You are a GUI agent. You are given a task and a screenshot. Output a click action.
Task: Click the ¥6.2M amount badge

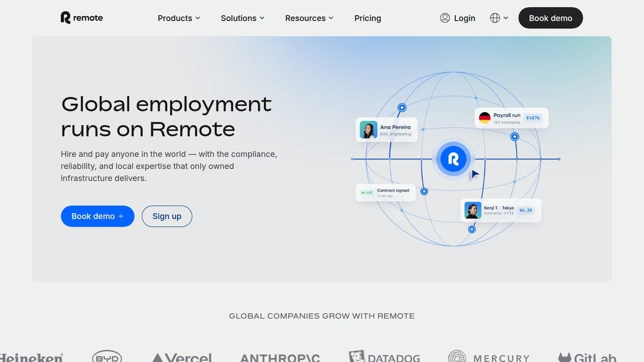(526, 211)
